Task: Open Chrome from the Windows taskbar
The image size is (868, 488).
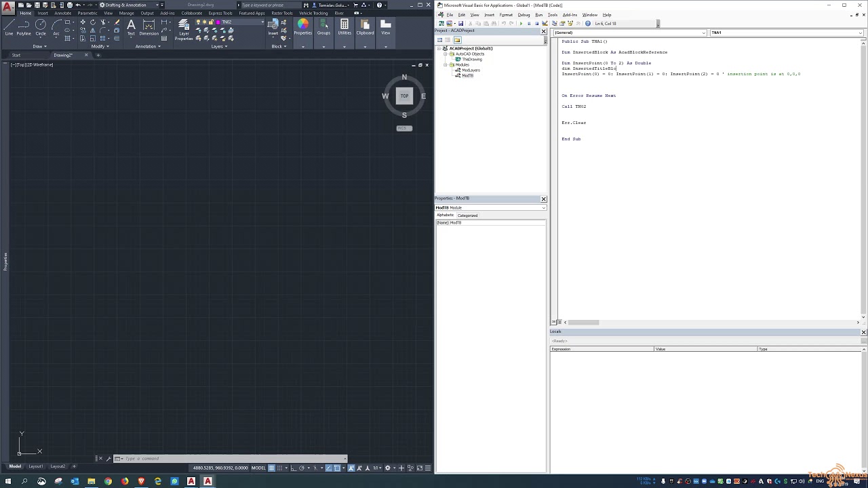Action: (x=108, y=481)
